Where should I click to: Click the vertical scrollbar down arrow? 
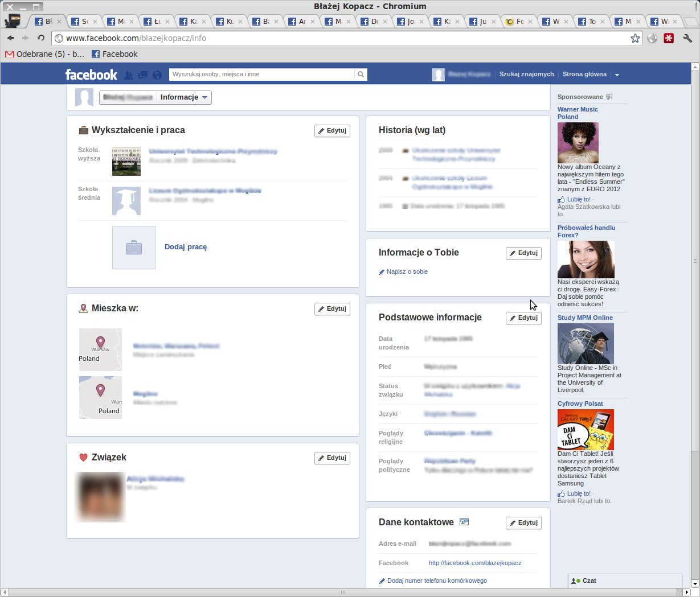[694, 583]
